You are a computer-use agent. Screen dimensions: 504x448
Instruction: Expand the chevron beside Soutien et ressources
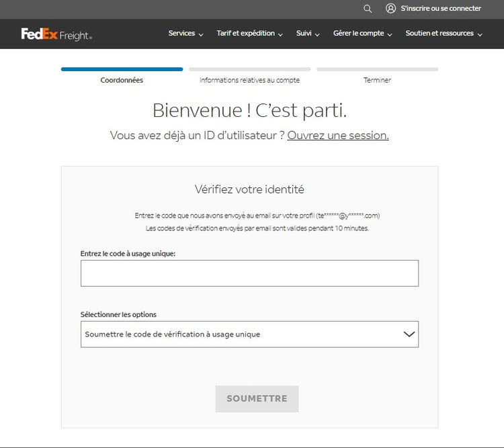[480, 34]
